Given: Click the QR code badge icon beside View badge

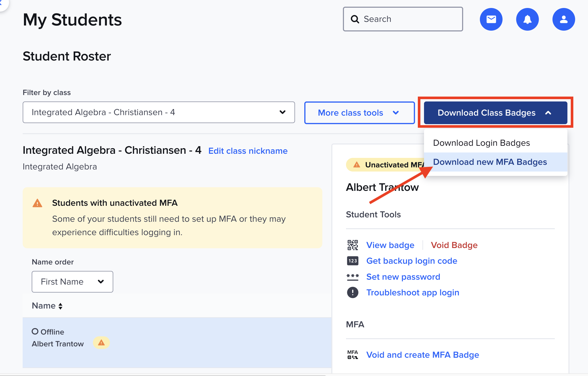Looking at the screenshot, I should pyautogui.click(x=352, y=245).
